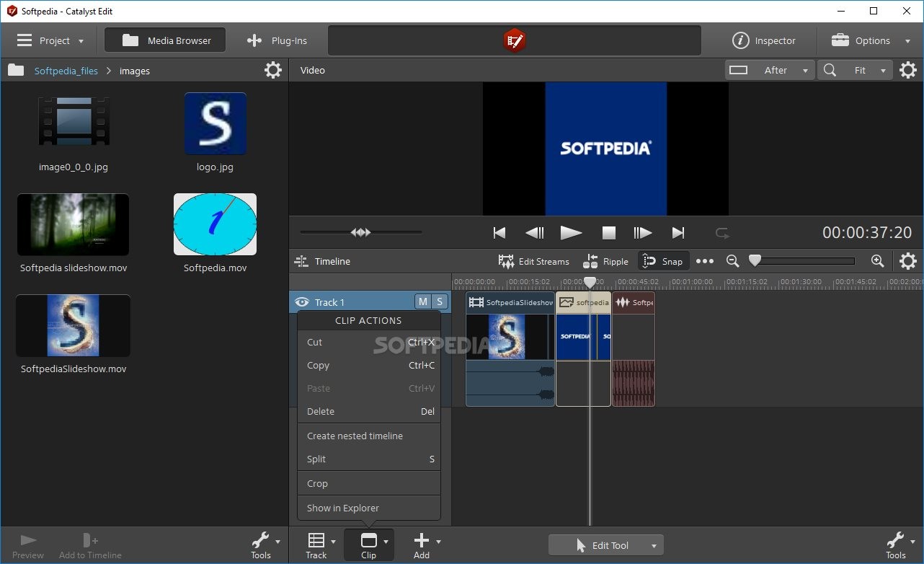
Task: Go to Softpedia_files folder in breadcrumb
Action: point(66,71)
